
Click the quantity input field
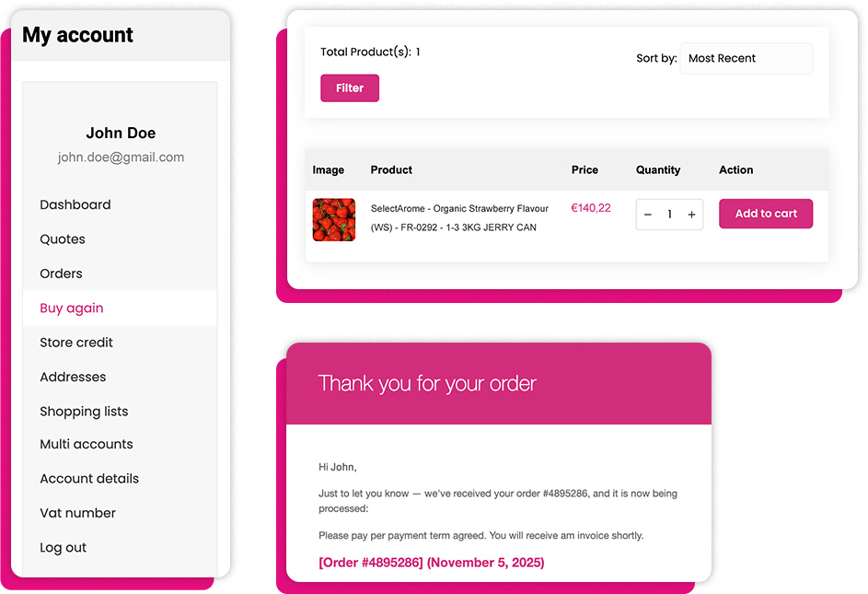pyautogui.click(x=669, y=214)
